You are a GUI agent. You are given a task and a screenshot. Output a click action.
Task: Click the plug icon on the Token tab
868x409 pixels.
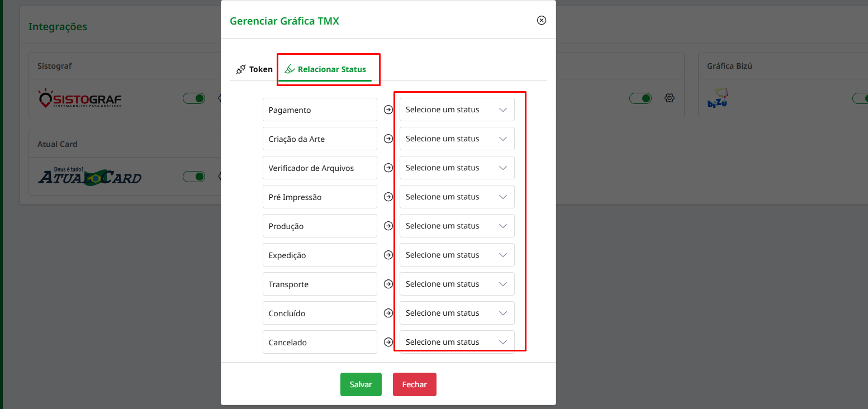[241, 70]
